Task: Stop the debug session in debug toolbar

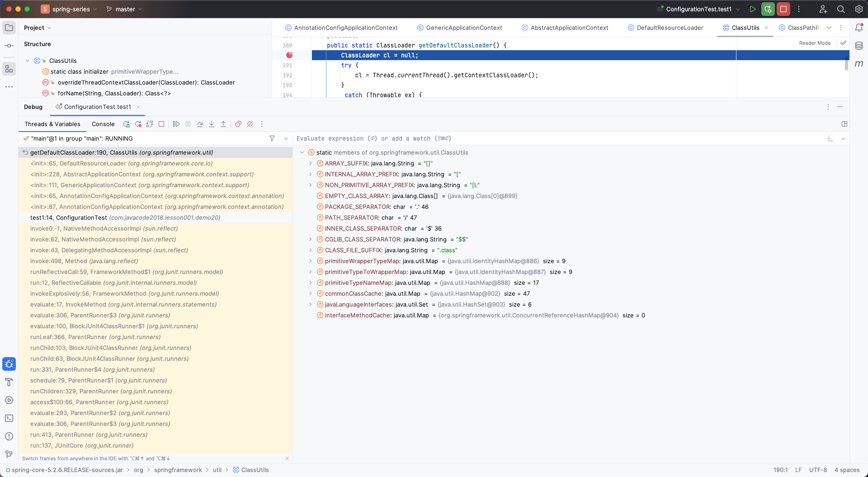Action: pyautogui.click(x=161, y=124)
